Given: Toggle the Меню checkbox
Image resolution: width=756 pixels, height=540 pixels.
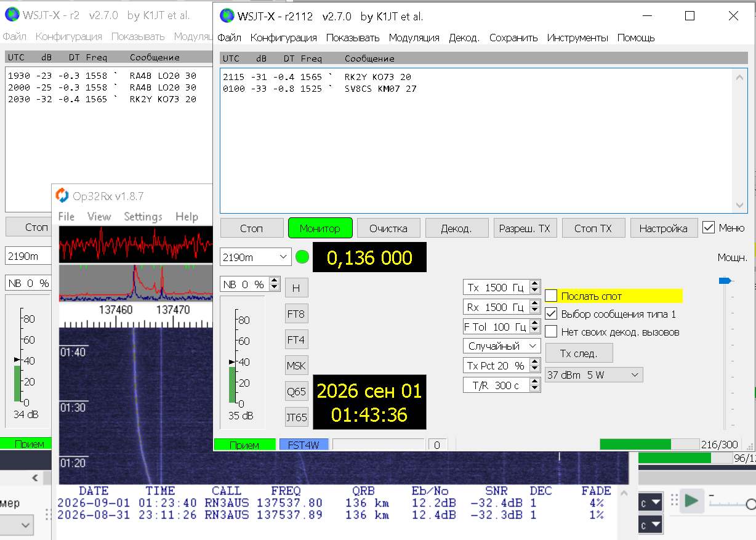Looking at the screenshot, I should (x=709, y=228).
